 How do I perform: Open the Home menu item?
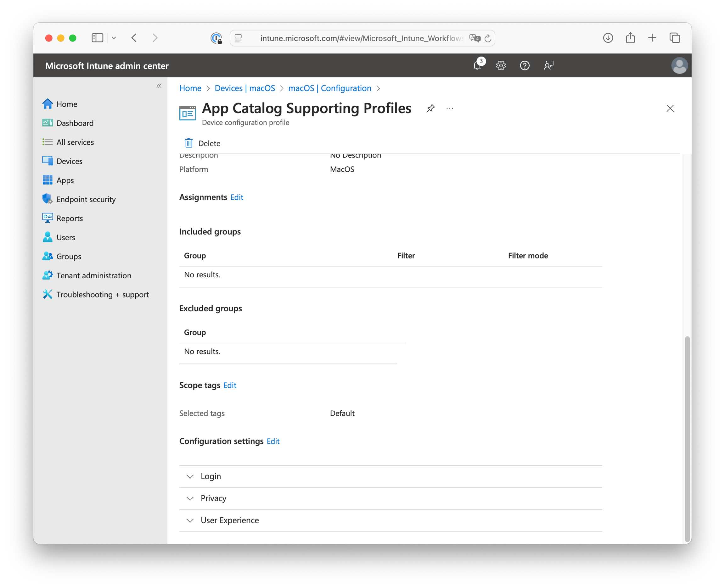[67, 104]
